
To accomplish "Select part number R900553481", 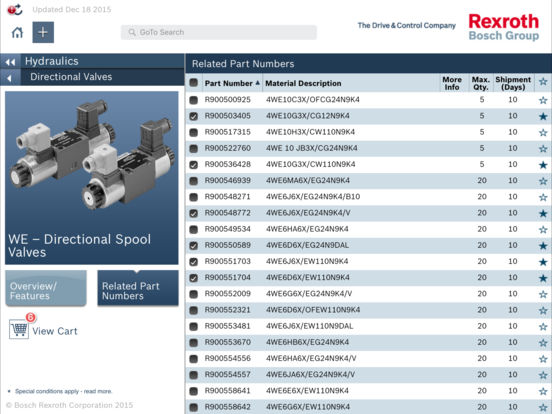I will 227,326.
